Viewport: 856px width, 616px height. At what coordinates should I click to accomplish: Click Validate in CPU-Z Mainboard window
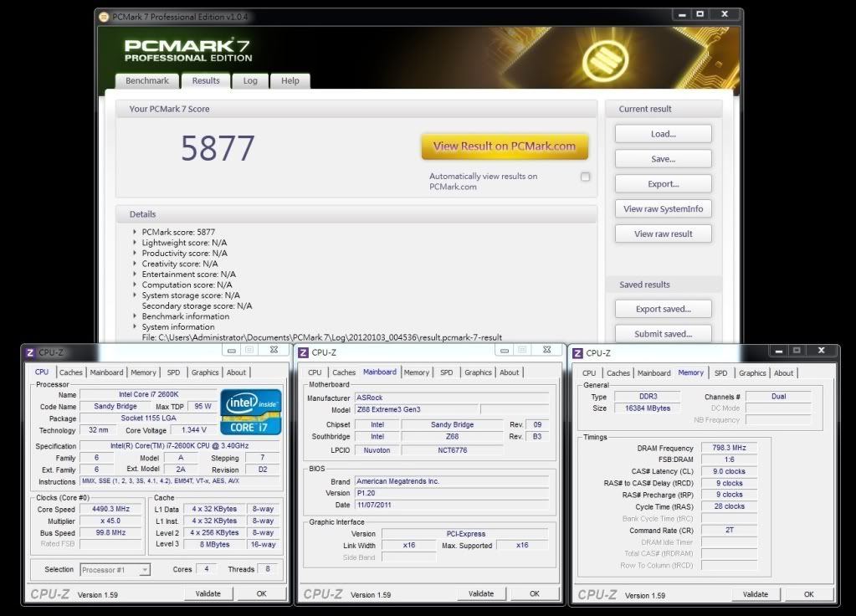tap(481, 593)
